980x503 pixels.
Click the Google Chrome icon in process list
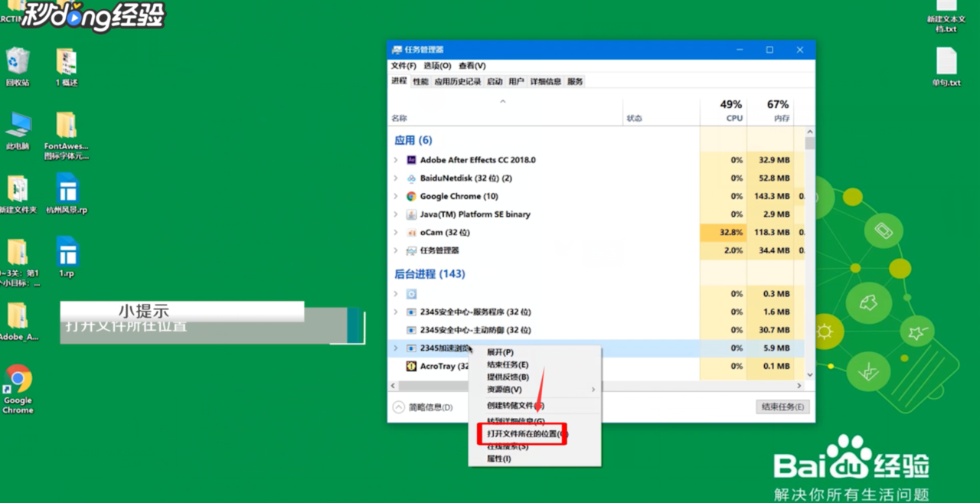click(x=411, y=196)
